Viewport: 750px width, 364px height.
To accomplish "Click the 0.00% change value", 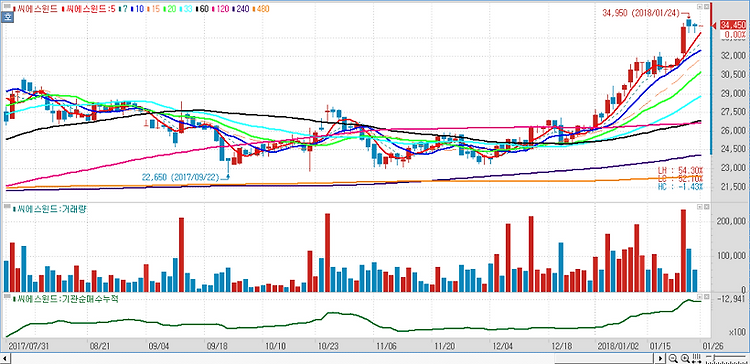I will click(734, 34).
